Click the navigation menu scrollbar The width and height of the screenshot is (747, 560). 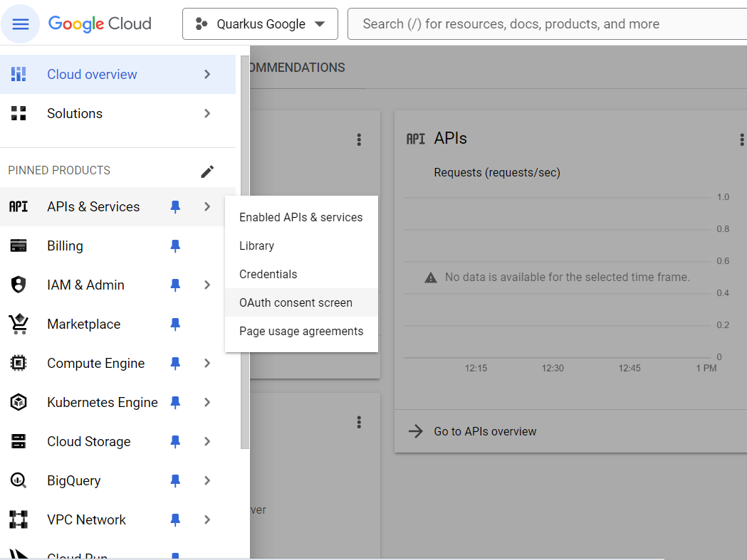click(245, 253)
